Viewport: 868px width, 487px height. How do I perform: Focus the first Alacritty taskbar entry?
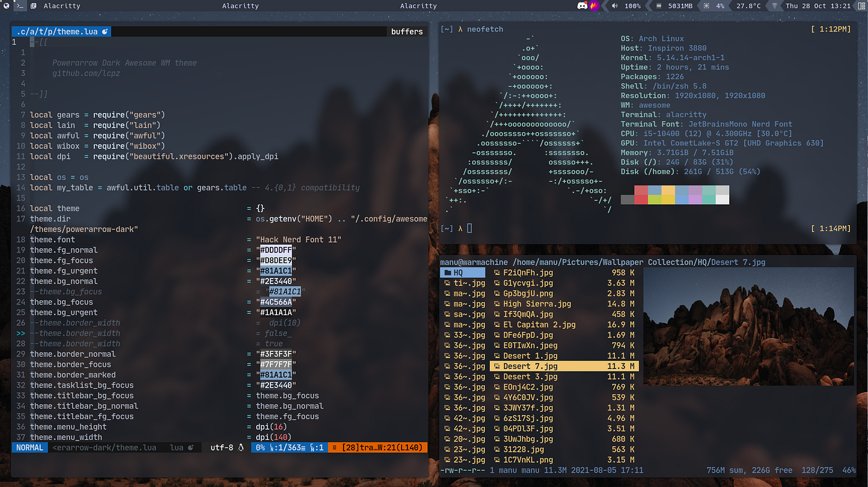[62, 6]
